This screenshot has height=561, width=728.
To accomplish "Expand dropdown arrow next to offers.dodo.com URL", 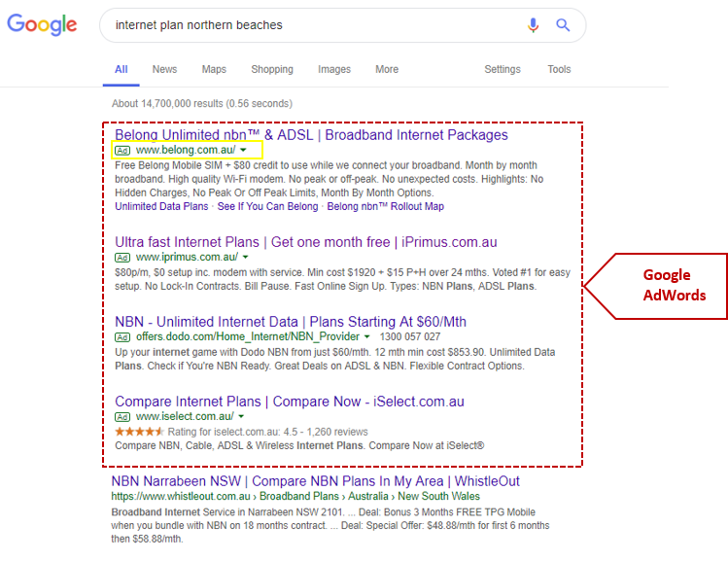I will [x=366, y=336].
